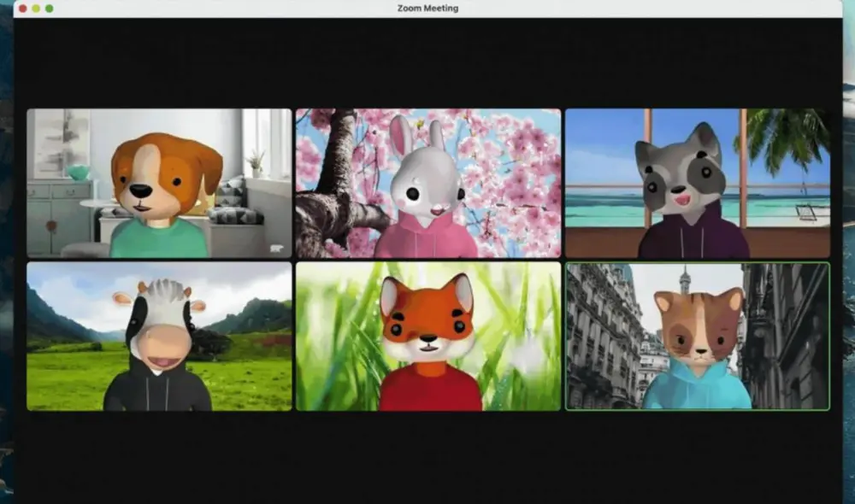Select the fox avatar video tile

(x=427, y=336)
